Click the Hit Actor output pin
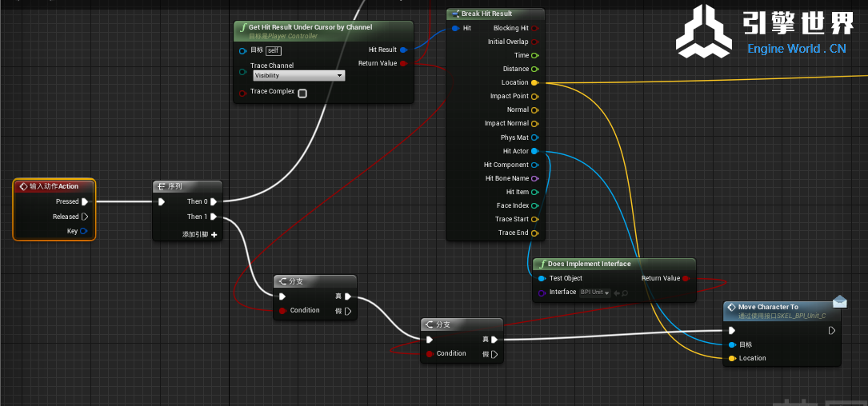Image resolution: width=868 pixels, height=406 pixels. pyautogui.click(x=534, y=151)
